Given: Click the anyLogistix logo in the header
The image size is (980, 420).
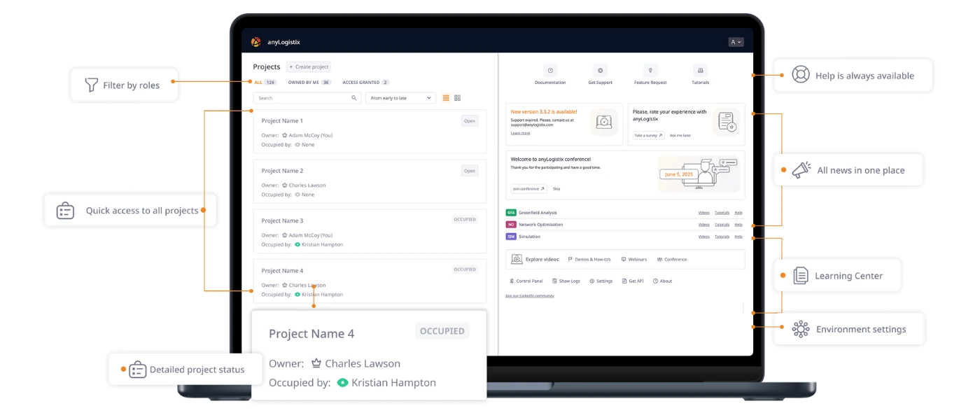Looking at the screenshot, I should point(256,42).
